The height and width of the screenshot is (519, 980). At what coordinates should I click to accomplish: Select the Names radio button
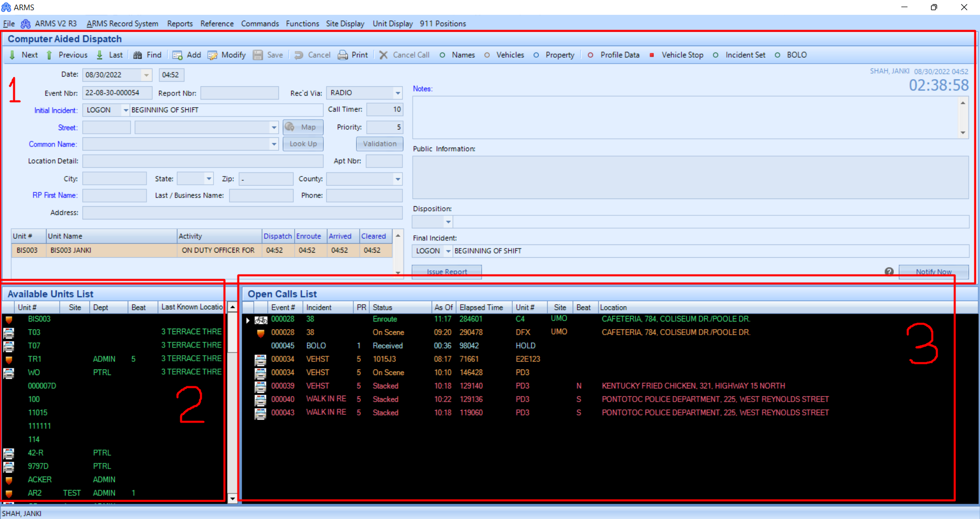[x=442, y=55]
